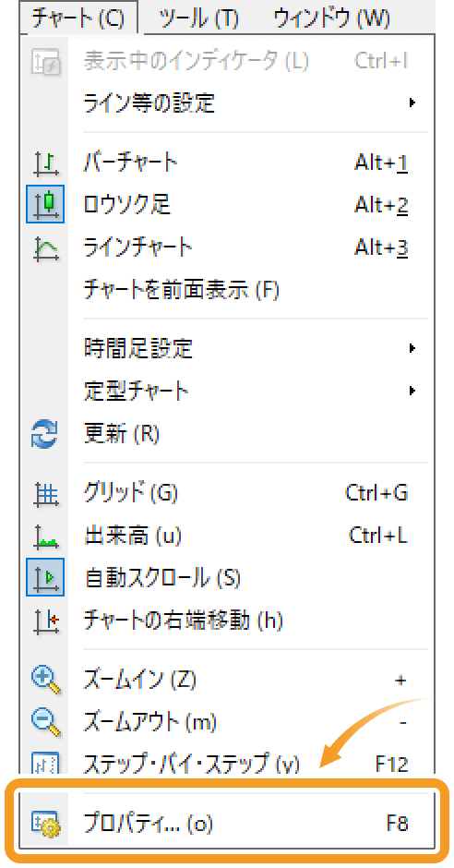Viewport: 454px width, 868px height.
Task: Expand the 時間足設定 submenu arrow
Action: [x=412, y=348]
